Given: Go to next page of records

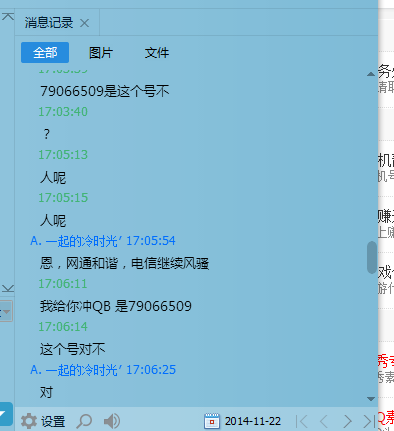Looking at the screenshot, I should point(347,421).
